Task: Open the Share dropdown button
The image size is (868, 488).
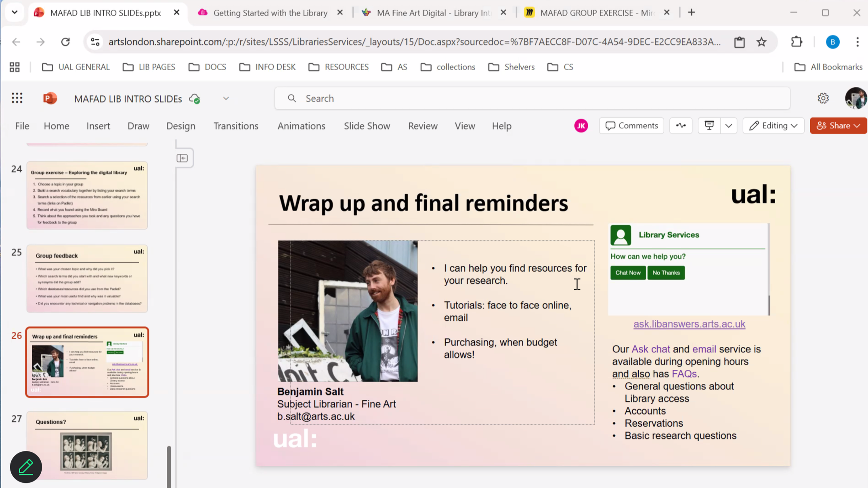Action: 838,126
